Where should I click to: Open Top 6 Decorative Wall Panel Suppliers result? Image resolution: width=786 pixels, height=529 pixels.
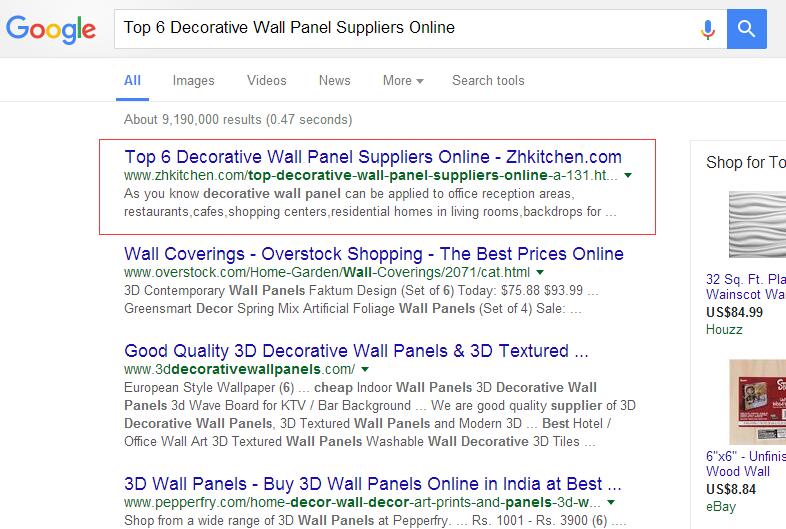pyautogui.click(x=373, y=157)
